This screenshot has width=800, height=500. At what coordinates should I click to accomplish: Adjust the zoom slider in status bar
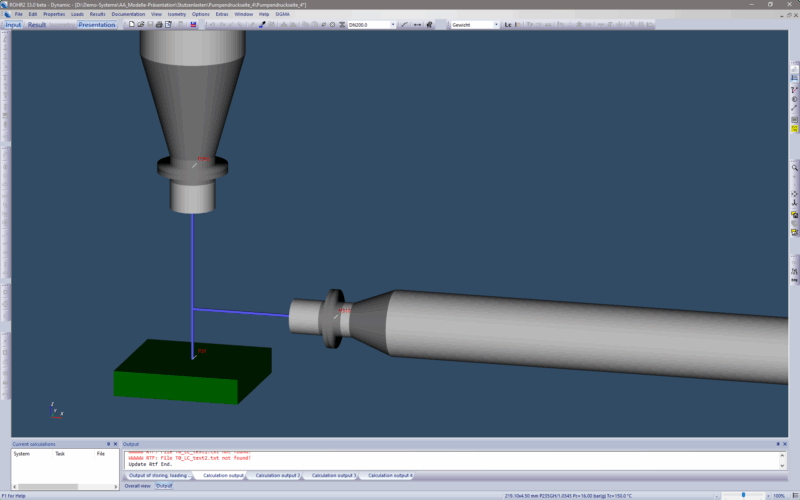pos(742,495)
